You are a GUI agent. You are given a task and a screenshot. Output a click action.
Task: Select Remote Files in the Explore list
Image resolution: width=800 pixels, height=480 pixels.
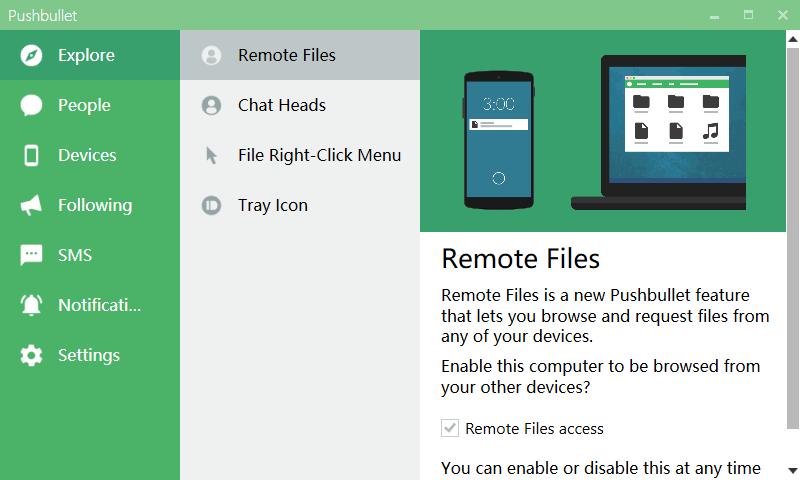tap(287, 55)
